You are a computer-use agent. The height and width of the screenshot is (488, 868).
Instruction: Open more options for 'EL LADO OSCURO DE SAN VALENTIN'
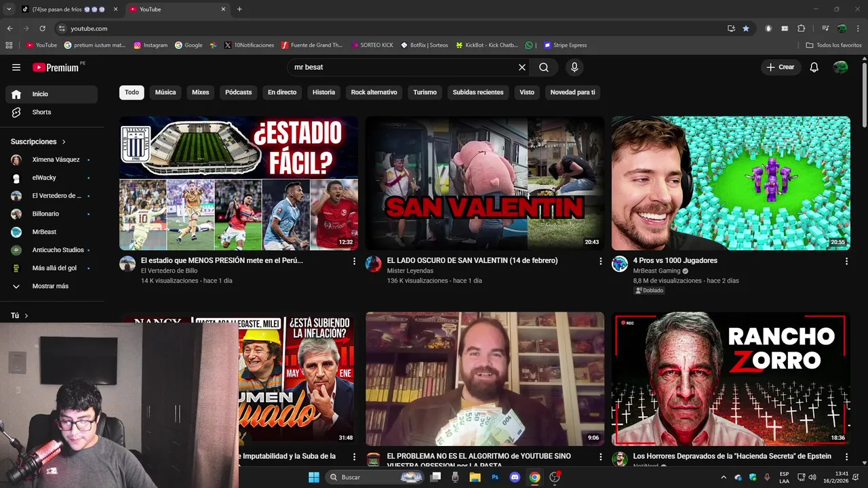tap(600, 261)
